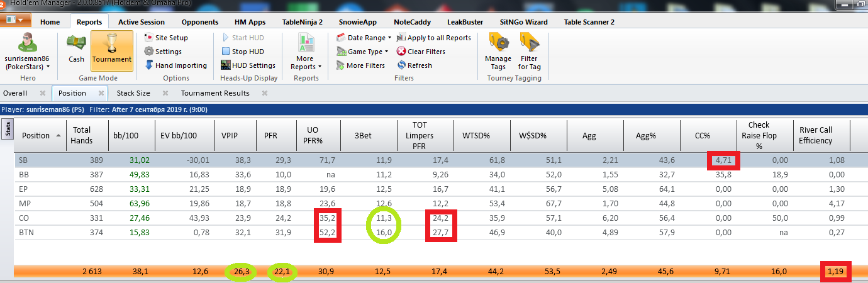Close the Tournament Results report tab
The image size is (868, 283).
pos(264,93)
